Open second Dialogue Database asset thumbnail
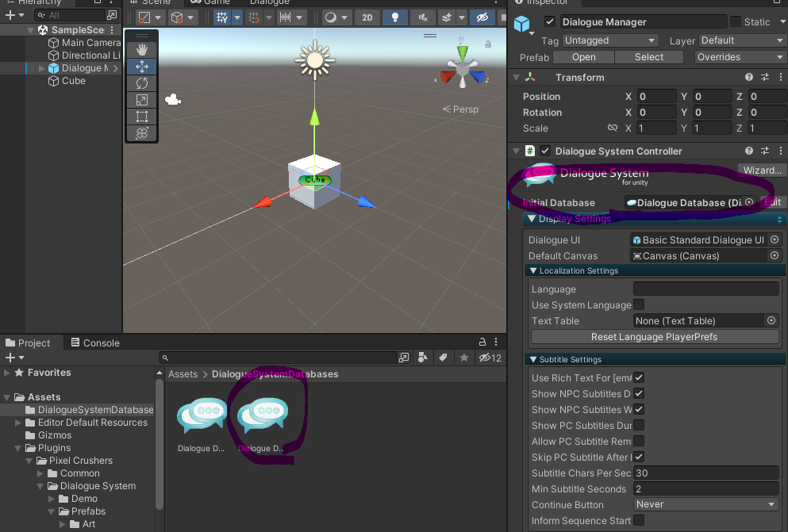Screen dimensions: 788x532 click(x=263, y=415)
